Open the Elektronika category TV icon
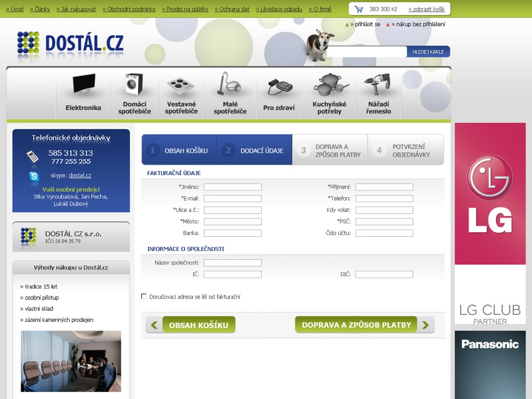 (x=84, y=84)
